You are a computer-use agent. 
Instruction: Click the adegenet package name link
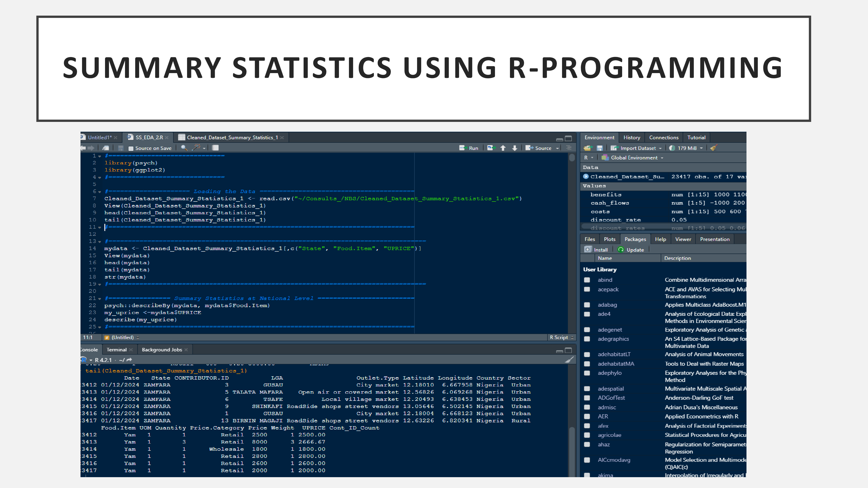610,330
